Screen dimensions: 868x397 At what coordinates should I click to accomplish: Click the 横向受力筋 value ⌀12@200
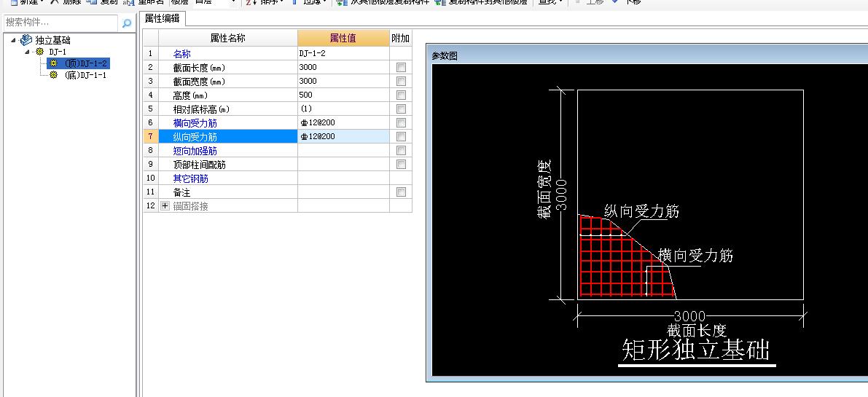[343, 123]
